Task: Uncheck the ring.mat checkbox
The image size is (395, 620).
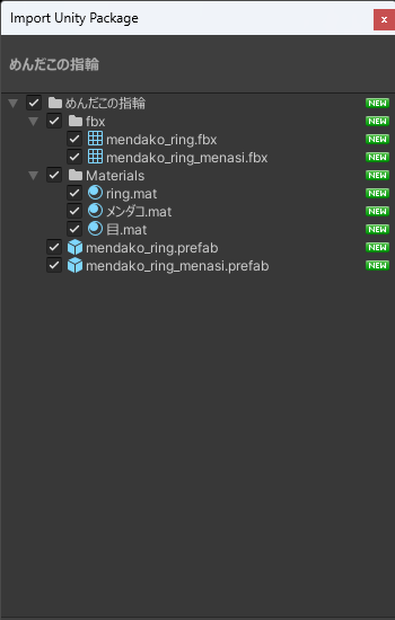Action: coord(74,193)
